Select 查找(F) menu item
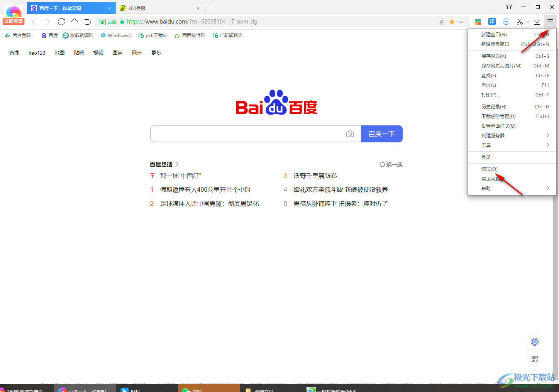The width and height of the screenshot is (559, 392). point(512,75)
